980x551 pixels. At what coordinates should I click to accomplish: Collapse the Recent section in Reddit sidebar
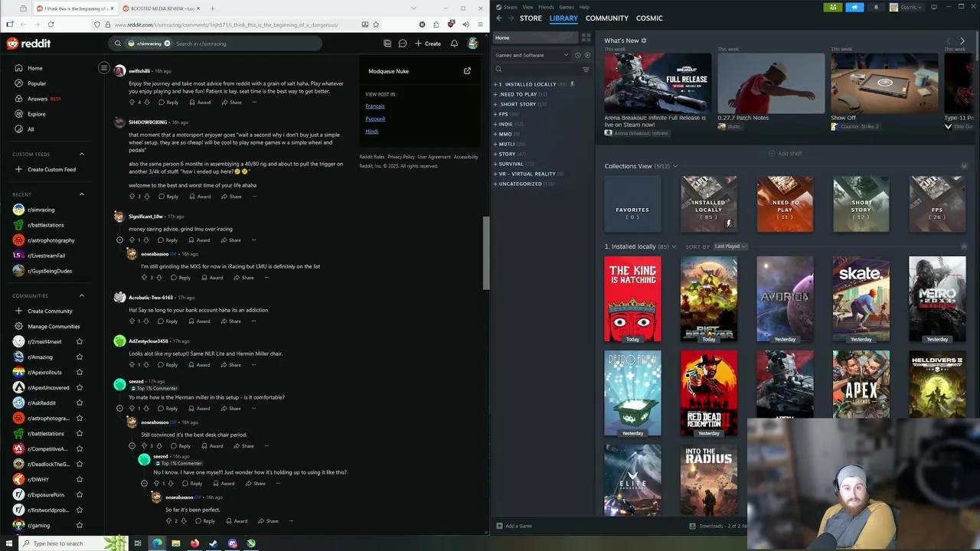[82, 194]
